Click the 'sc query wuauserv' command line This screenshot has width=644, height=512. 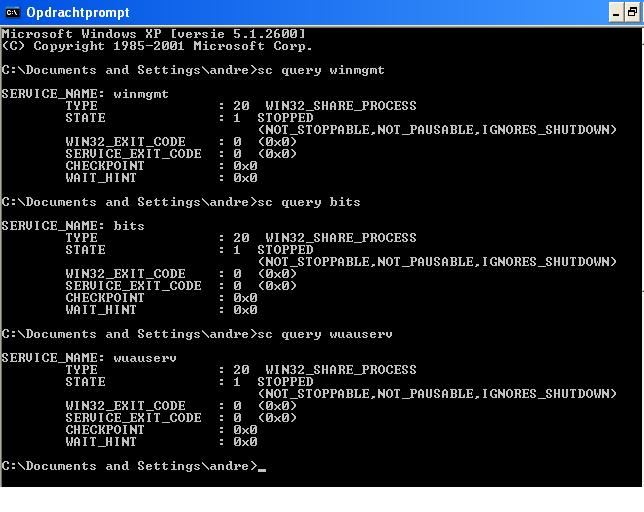[x=197, y=334]
